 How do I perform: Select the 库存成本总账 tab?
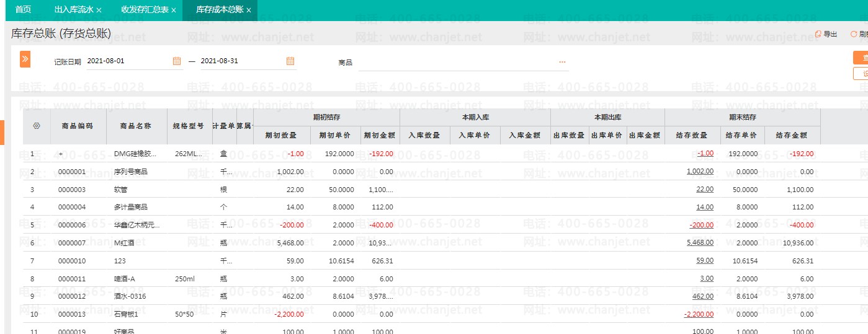[219, 10]
